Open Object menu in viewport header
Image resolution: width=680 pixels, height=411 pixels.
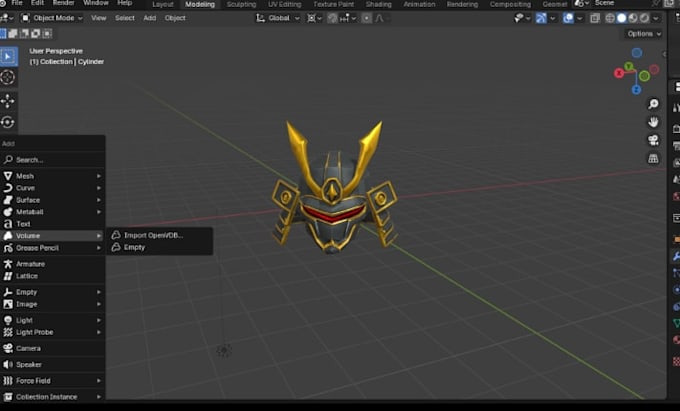point(175,18)
